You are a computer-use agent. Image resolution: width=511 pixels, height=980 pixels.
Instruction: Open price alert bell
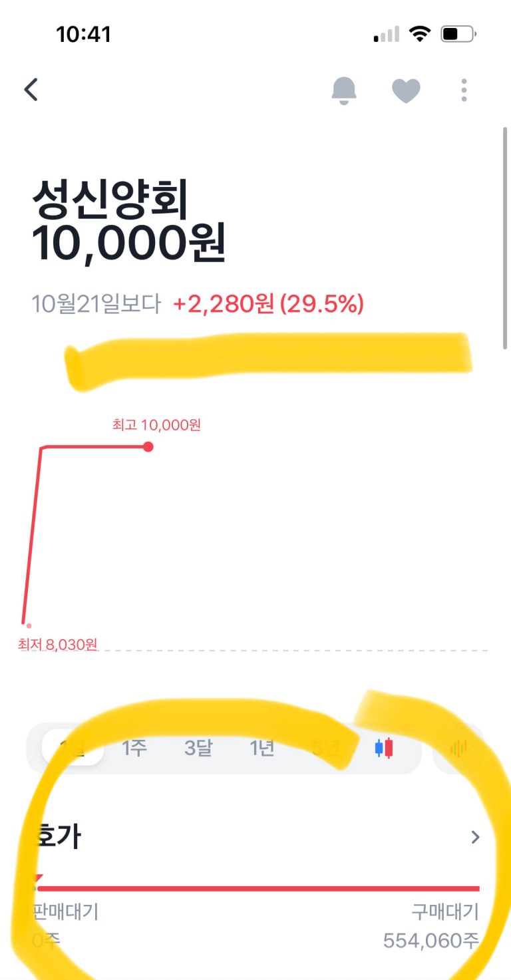[344, 90]
